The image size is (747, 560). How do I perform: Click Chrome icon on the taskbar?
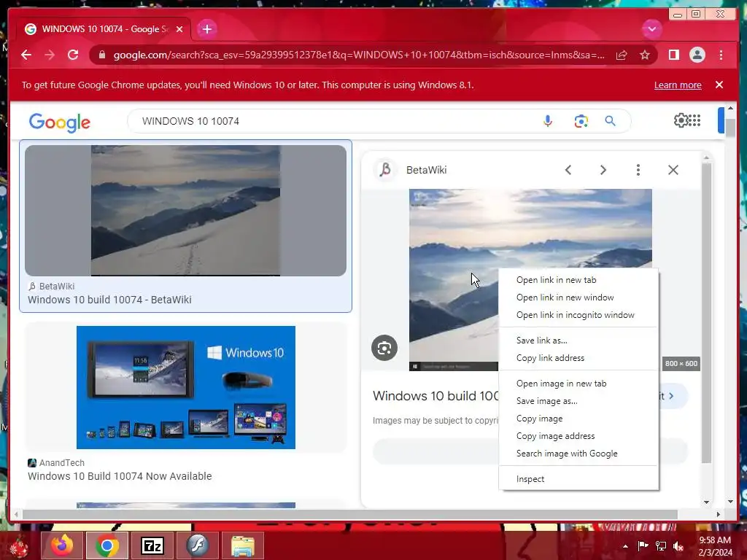(x=107, y=545)
